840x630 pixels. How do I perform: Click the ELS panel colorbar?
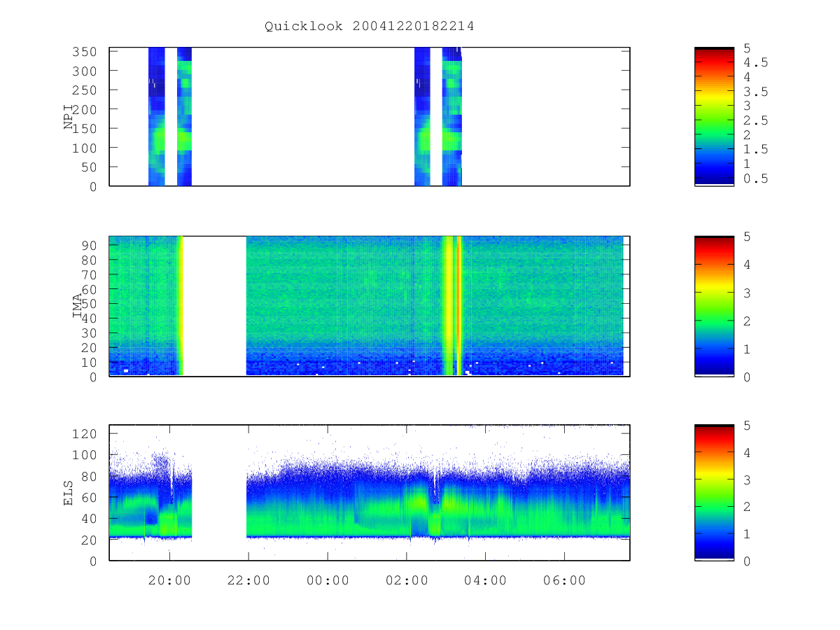pos(714,492)
